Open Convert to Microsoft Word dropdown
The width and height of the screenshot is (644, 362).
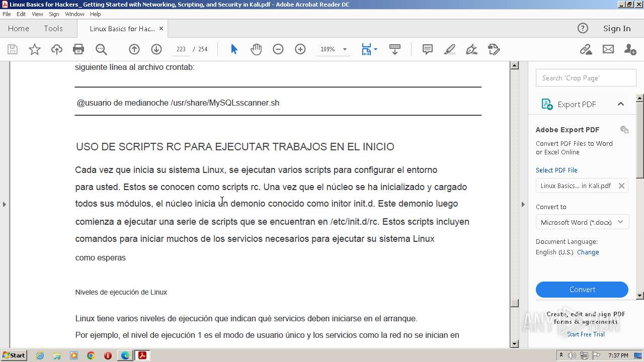(582, 222)
